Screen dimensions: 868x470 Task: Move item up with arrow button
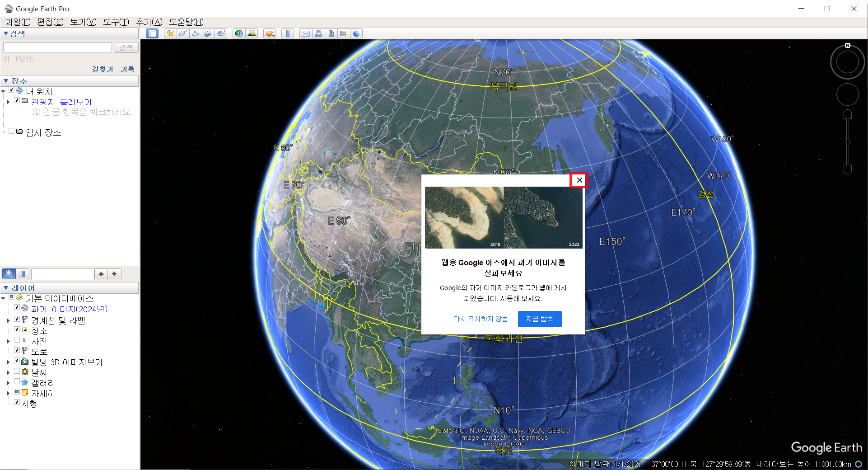tap(101, 274)
